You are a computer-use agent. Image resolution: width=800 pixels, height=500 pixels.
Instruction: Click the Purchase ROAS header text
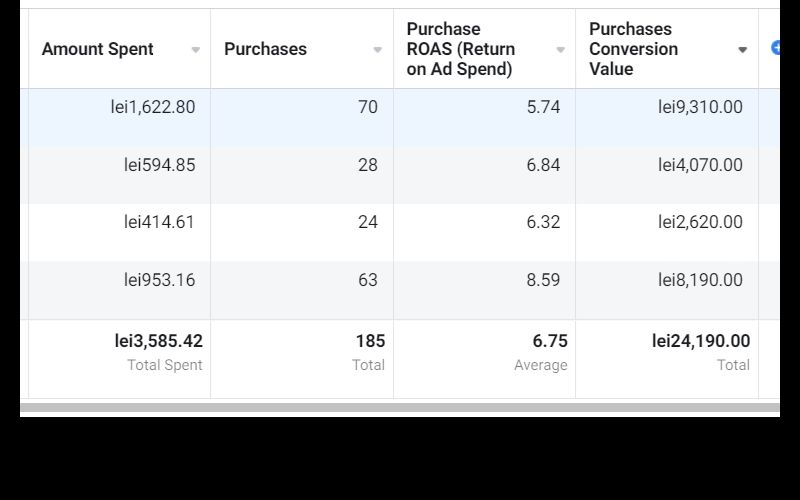461,49
